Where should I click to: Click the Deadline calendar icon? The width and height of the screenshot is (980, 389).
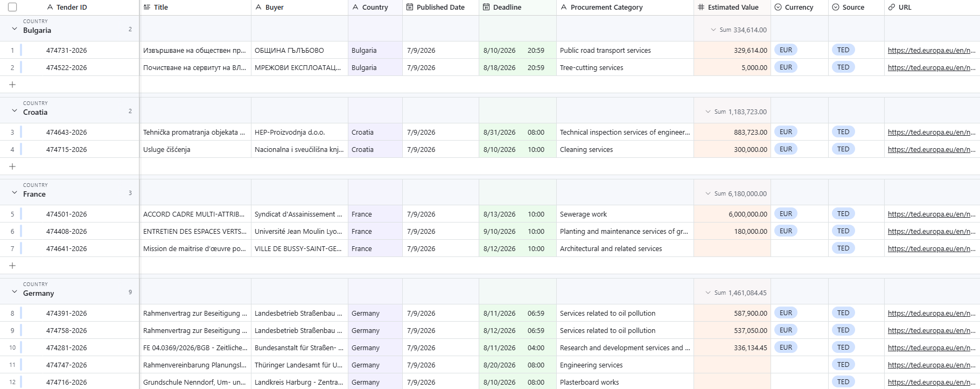486,8
